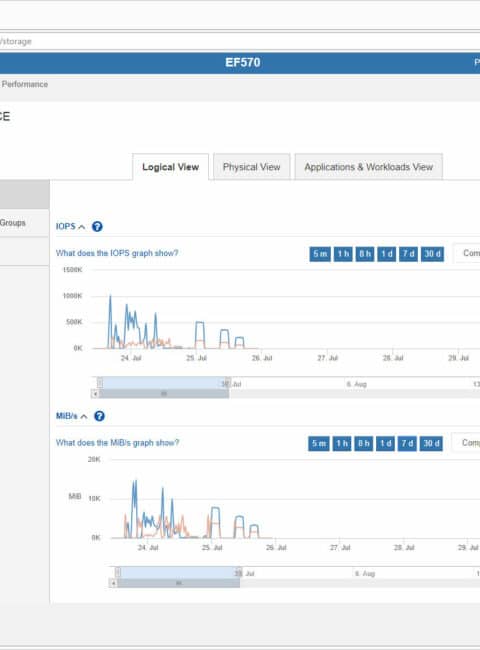Click the IOPS Compare button
Image resolution: width=480 pixels, height=650 pixels.
467,253
